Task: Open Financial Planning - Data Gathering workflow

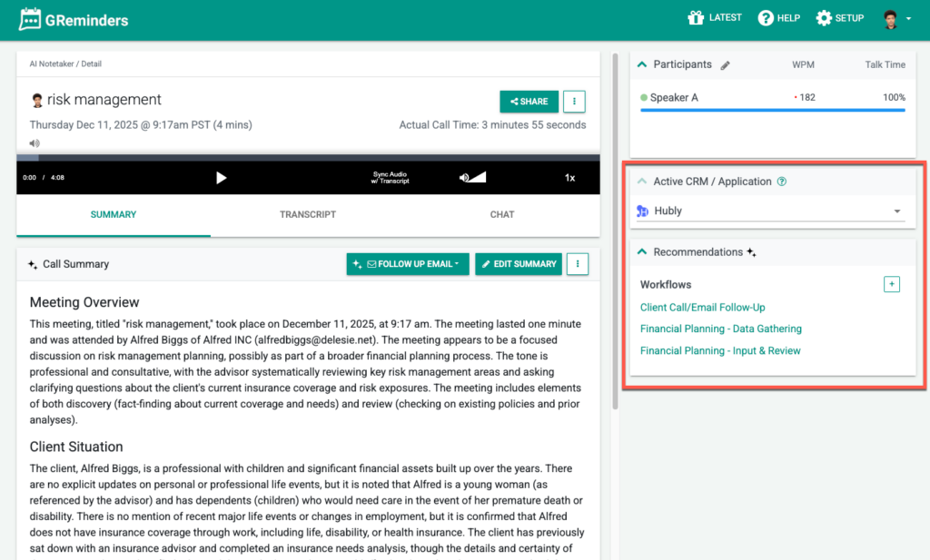Action: 720,329
